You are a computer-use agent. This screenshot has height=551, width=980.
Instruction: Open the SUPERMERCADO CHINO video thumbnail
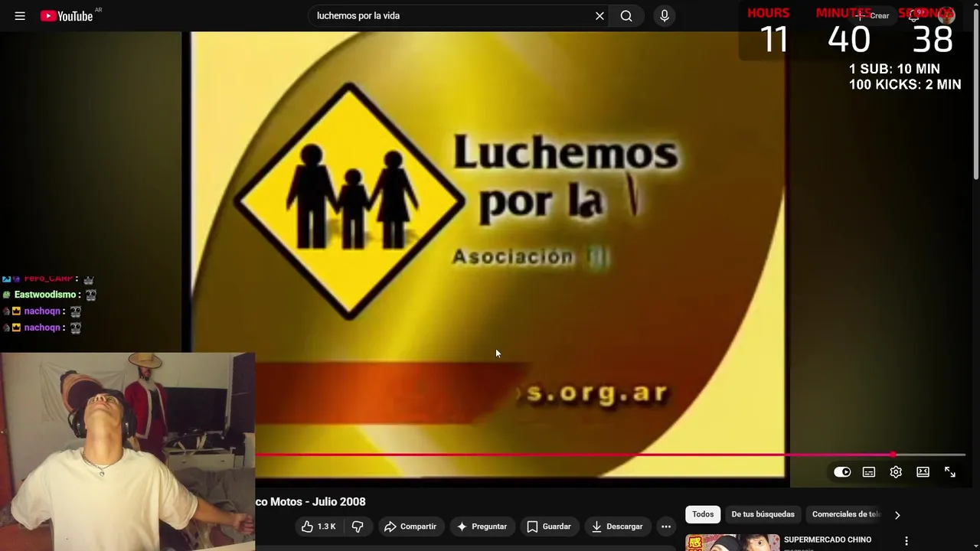pyautogui.click(x=733, y=543)
